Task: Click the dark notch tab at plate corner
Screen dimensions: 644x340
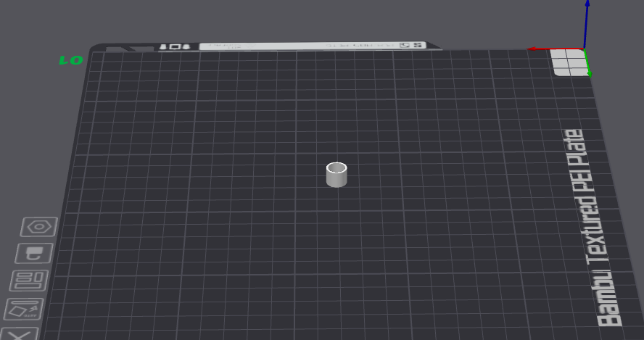Action: 130,49
